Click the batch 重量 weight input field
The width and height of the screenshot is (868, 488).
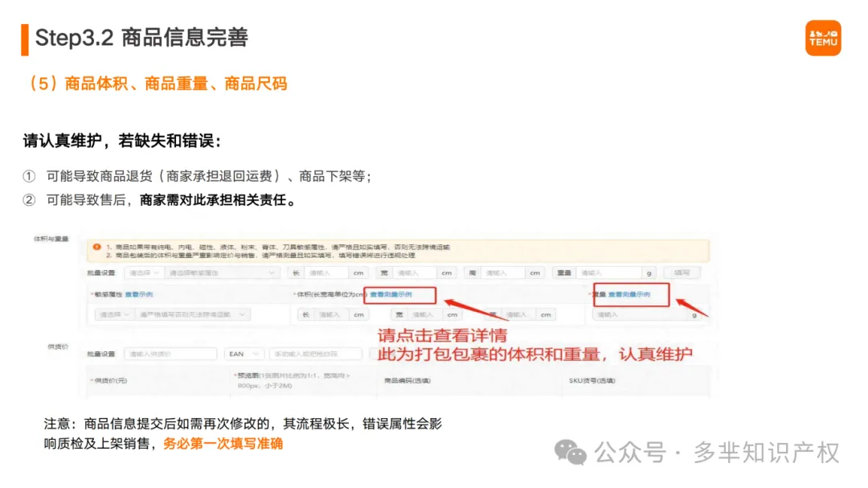coord(609,273)
